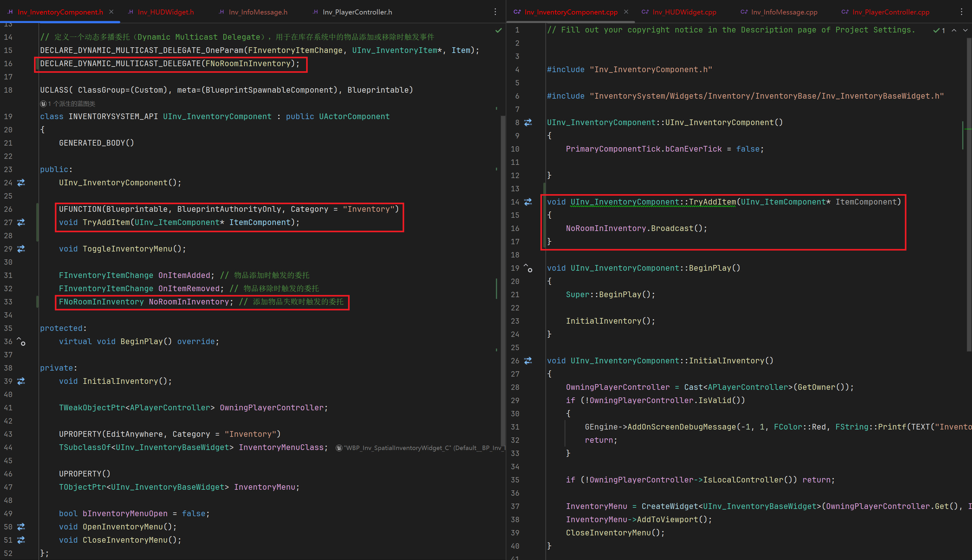The height and width of the screenshot is (560, 972).
Task: Click derived blueprint classes hint above class declaration
Action: pos(68,104)
